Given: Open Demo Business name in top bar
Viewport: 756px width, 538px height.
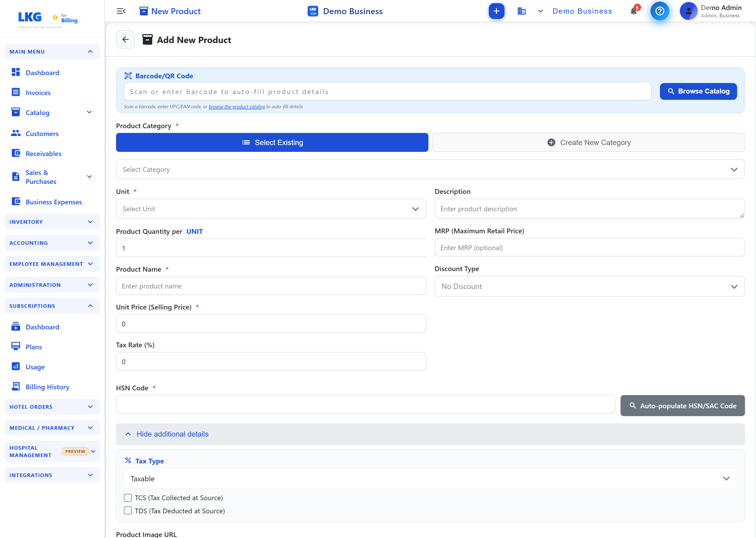Looking at the screenshot, I should (582, 11).
